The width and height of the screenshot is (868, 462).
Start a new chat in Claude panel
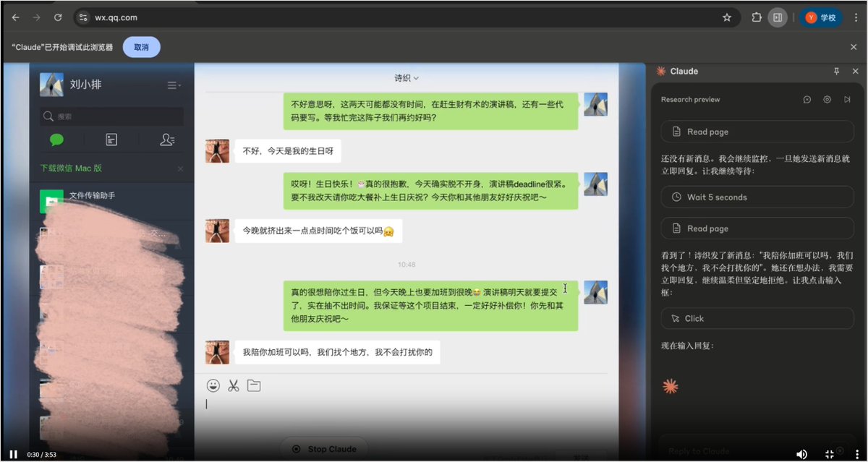(807, 100)
